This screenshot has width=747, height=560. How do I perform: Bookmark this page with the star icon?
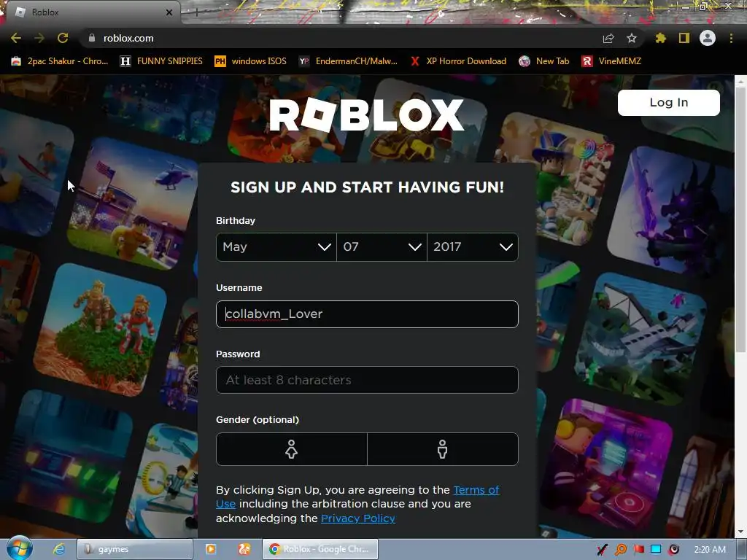tap(632, 38)
